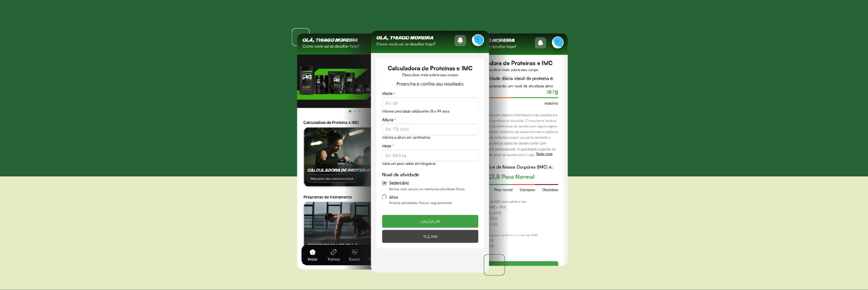868x290 pixels.
Task: Tap 'Descubra seu consumo ideal' button
Action: click(332, 179)
